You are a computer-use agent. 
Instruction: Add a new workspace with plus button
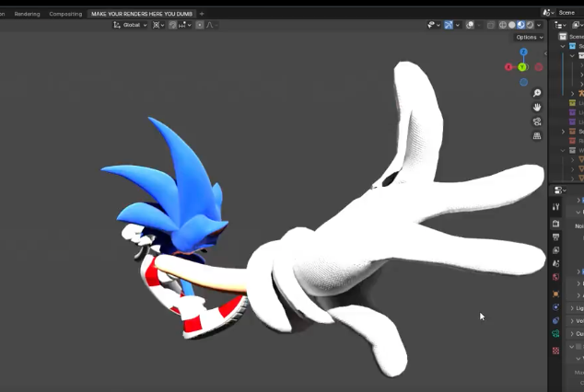tap(202, 14)
